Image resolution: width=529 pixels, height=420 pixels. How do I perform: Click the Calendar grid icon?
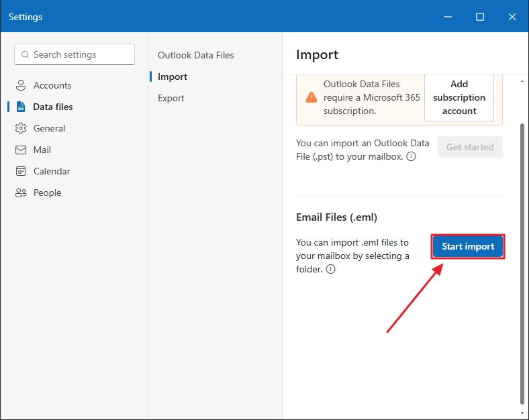[x=21, y=171]
